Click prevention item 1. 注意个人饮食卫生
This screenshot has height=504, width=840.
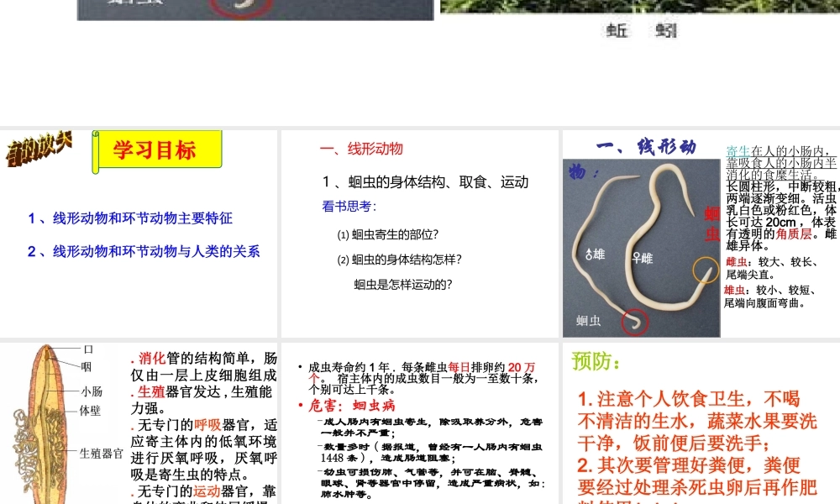(697, 421)
